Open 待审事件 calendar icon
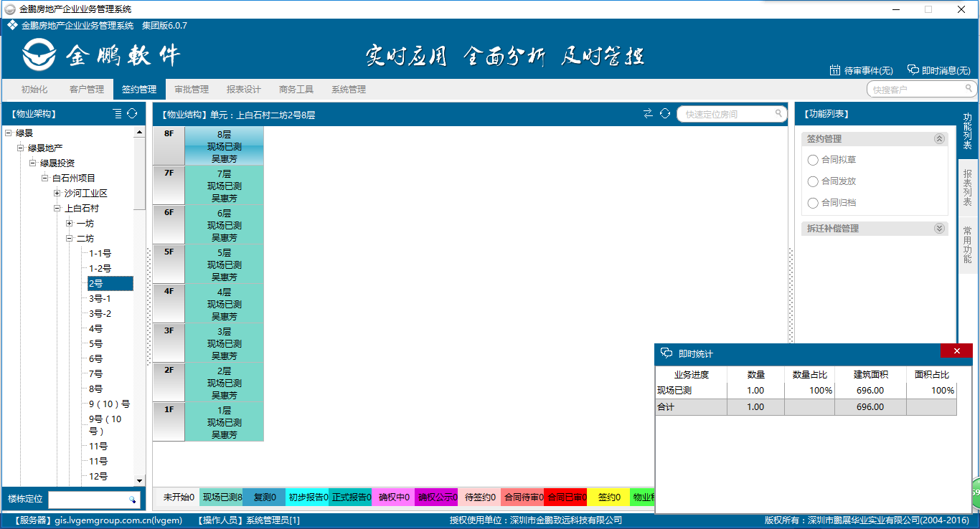Viewport: 980px width, 529px height. 835,70
